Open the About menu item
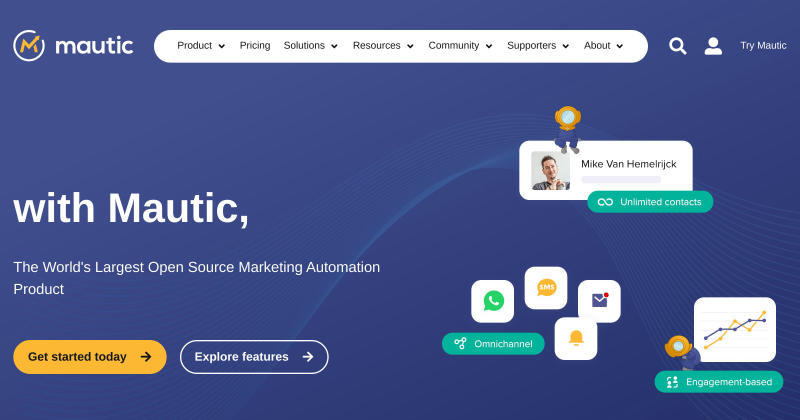This screenshot has width=800, height=420. 597,45
